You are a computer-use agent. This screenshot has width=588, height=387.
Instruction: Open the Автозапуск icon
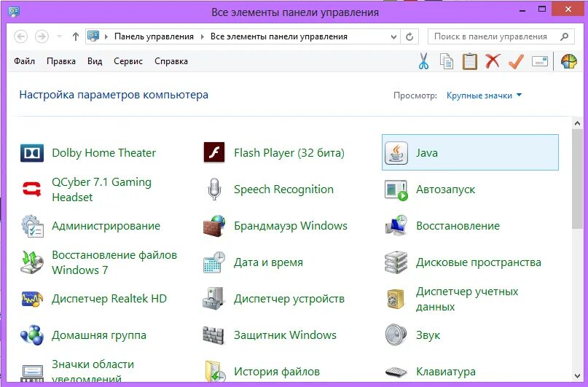click(396, 189)
